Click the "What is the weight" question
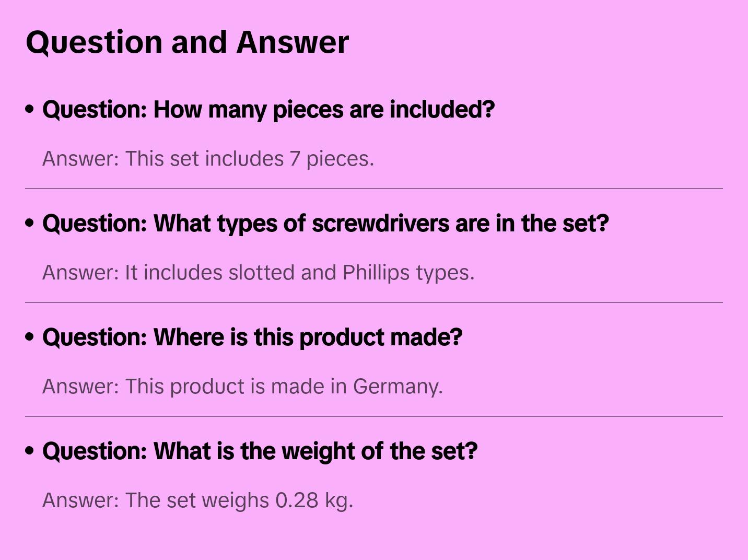Screen dimensions: 748x560 [260, 451]
